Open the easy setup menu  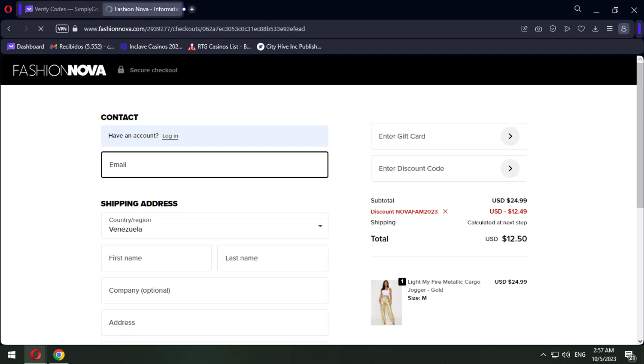point(610,29)
